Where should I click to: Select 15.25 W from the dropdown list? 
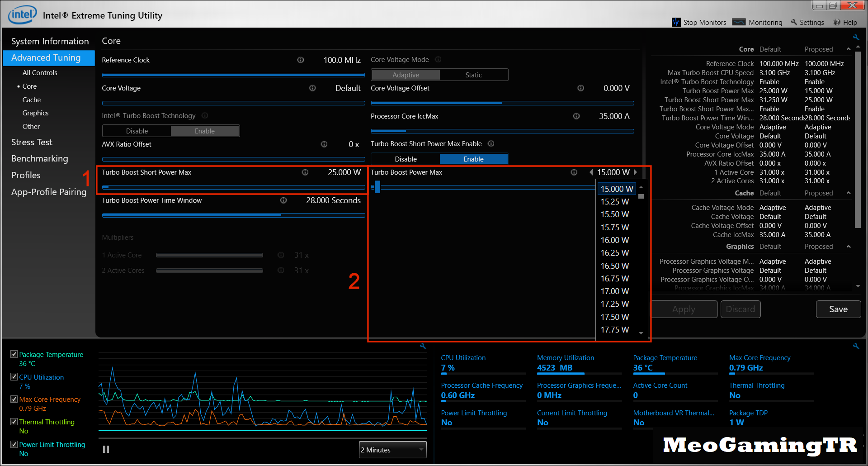pyautogui.click(x=615, y=201)
